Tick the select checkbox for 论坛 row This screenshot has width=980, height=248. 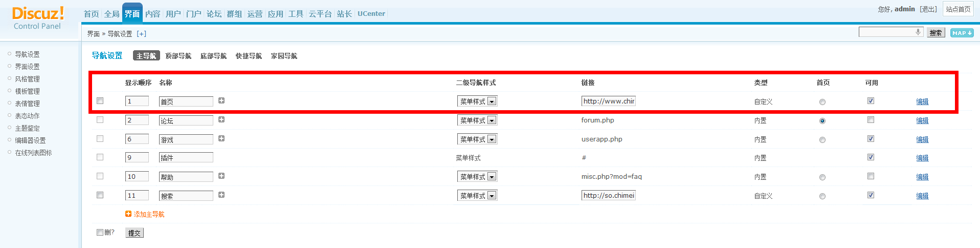click(x=100, y=120)
